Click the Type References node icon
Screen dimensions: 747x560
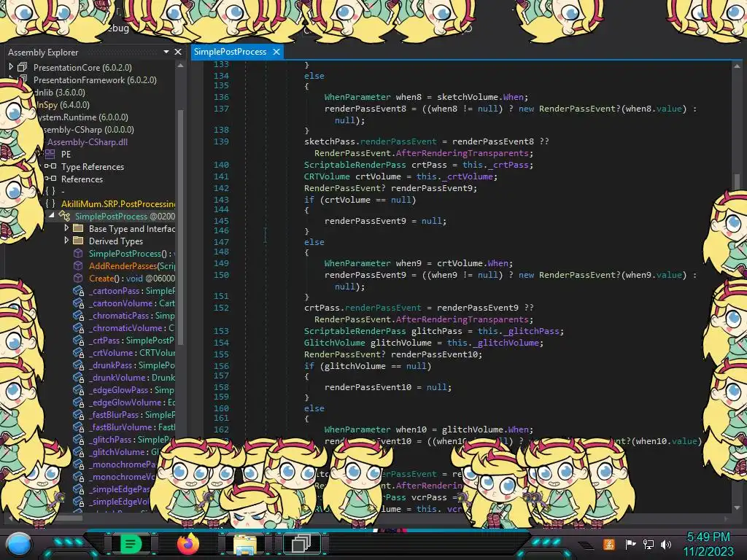tap(50, 166)
